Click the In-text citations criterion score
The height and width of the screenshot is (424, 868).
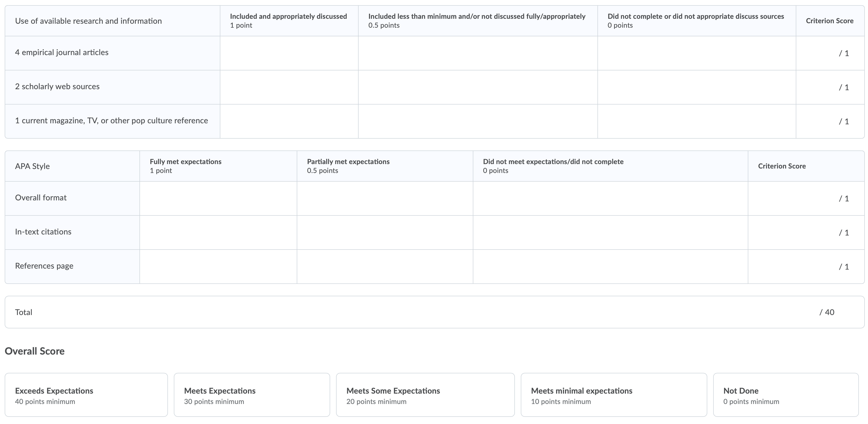(x=806, y=232)
